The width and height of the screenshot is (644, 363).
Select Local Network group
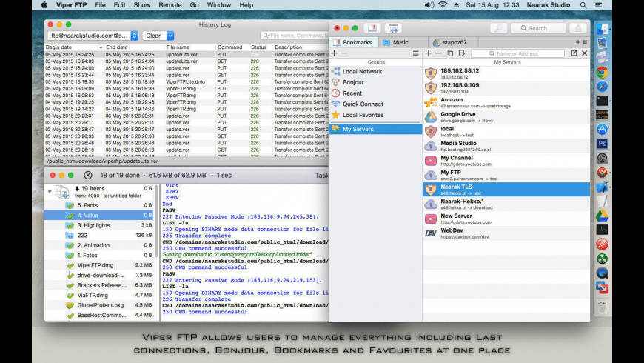375,71
